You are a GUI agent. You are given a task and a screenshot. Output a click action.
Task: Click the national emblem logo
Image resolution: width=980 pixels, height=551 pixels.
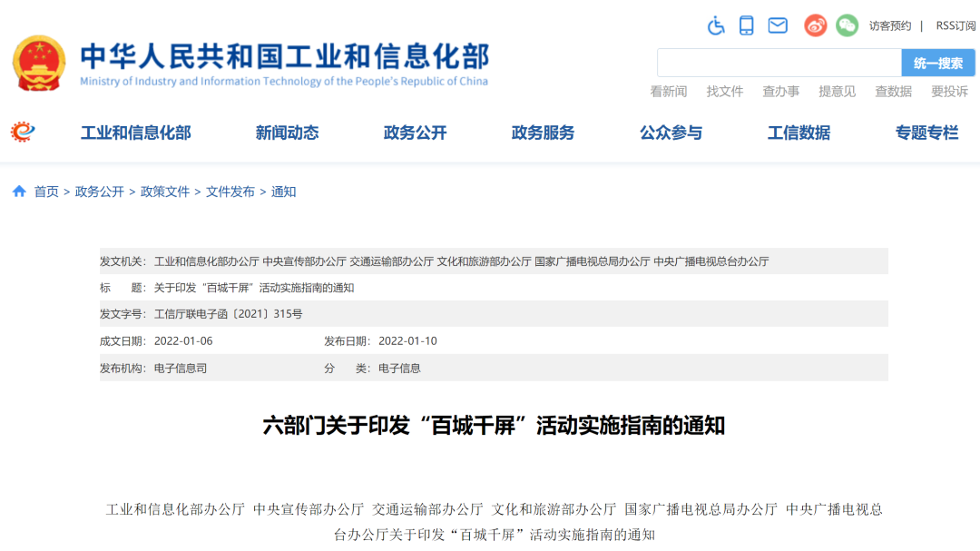(x=39, y=63)
